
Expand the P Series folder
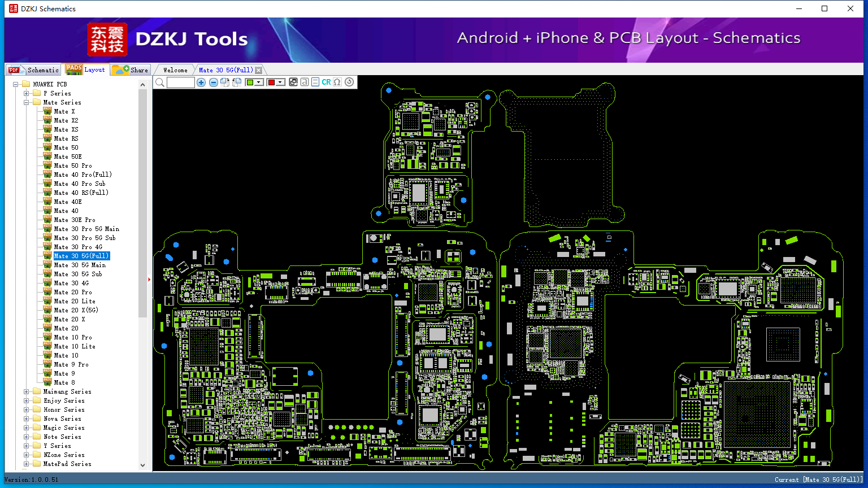point(27,93)
